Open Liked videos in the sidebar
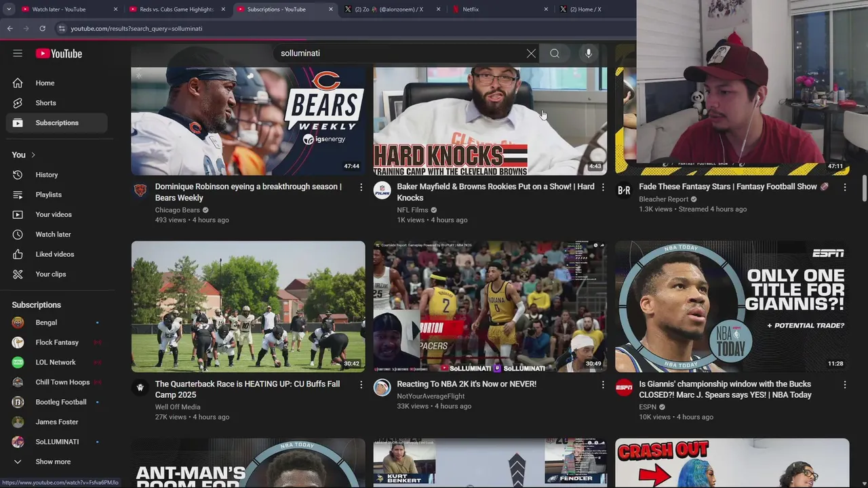868x488 pixels. tap(57, 254)
